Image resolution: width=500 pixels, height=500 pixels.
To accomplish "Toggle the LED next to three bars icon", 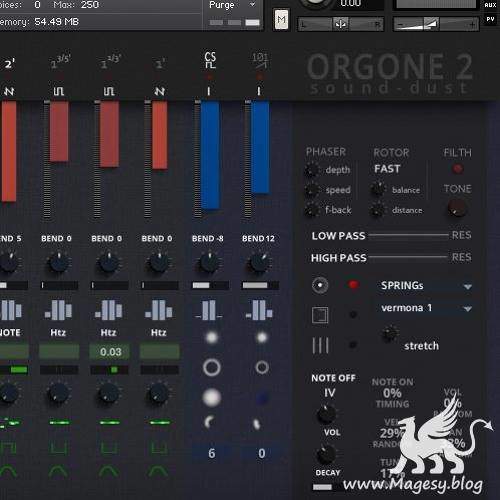I will pyautogui.click(x=353, y=344).
